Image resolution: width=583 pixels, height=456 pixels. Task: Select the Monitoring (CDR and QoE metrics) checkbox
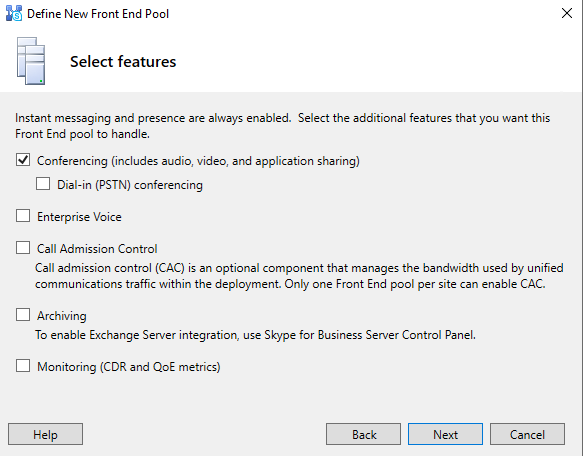tap(23, 366)
